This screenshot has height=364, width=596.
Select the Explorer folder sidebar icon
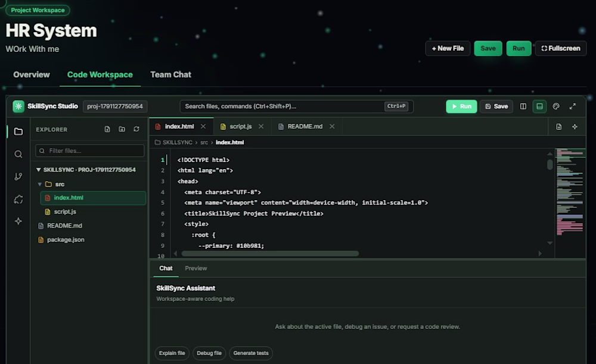tap(18, 132)
